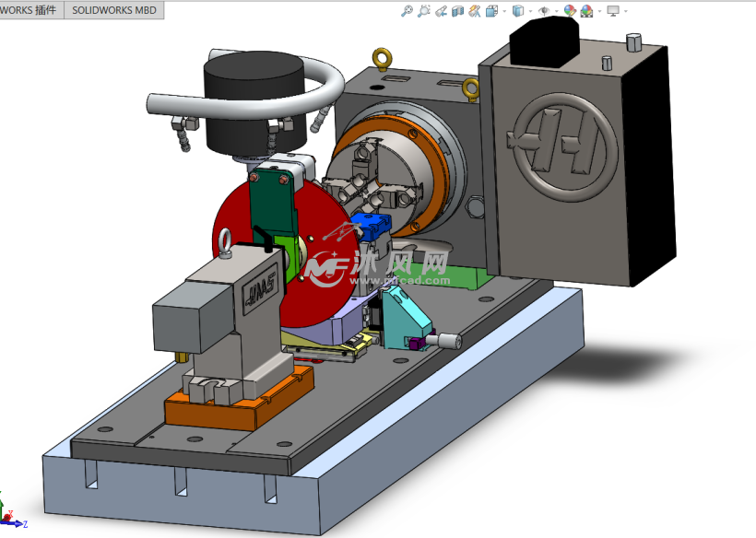Click the View Settings monitor icon
756x538 pixels.
(613, 11)
